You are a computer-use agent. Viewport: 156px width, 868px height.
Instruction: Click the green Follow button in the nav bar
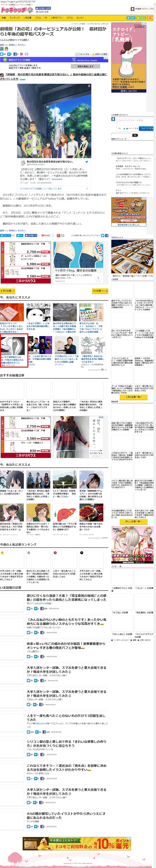point(141,18)
